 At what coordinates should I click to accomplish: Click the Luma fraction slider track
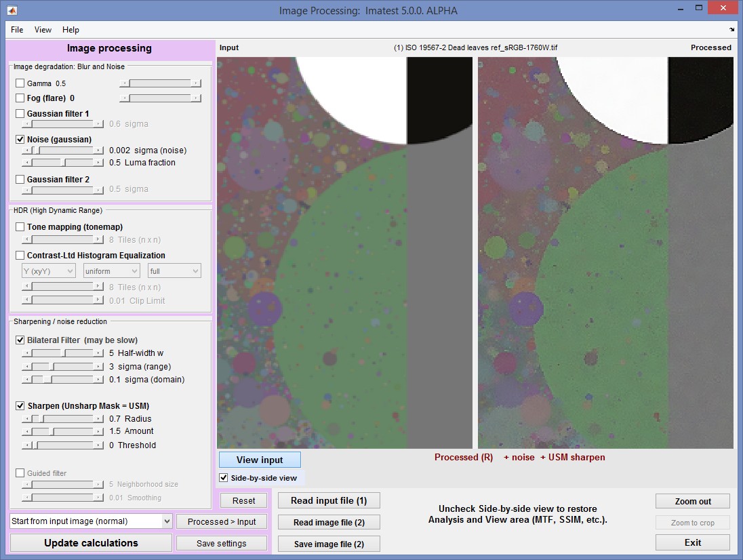click(x=62, y=163)
